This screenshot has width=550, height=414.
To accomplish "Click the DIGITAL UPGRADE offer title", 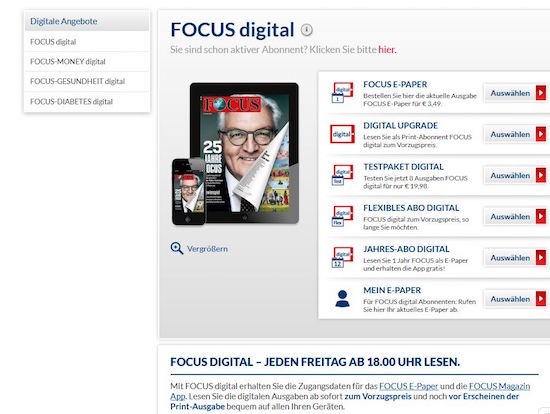I will click(x=400, y=126).
